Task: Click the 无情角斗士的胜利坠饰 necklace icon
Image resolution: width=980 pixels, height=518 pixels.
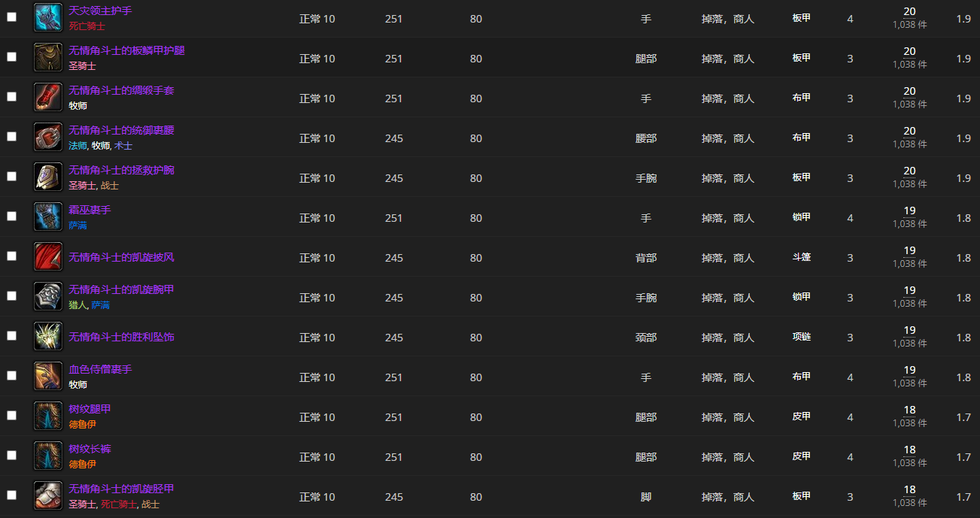Action: point(48,336)
